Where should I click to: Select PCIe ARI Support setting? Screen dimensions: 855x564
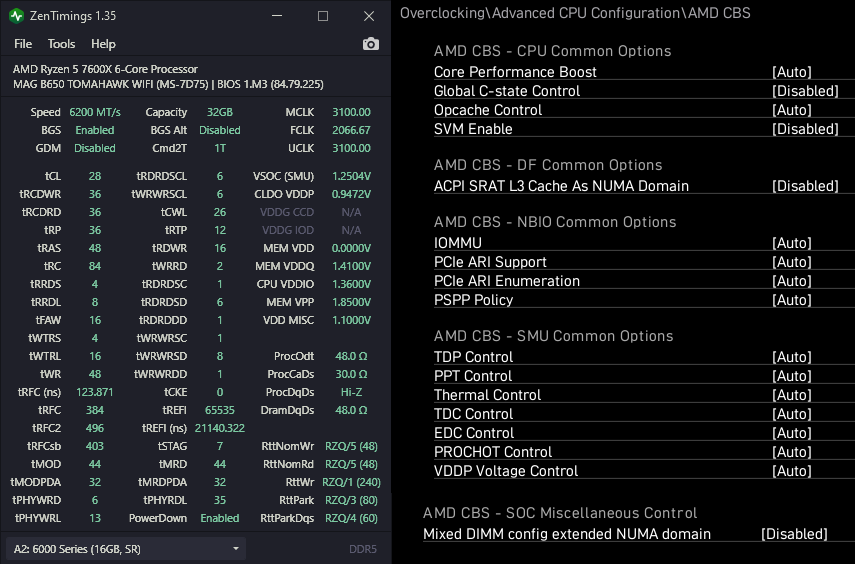point(644,262)
